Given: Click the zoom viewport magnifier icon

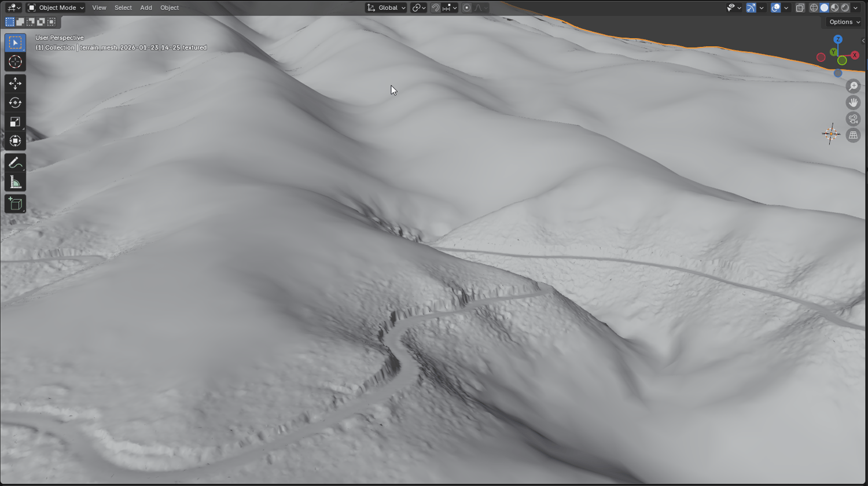Looking at the screenshot, I should [853, 86].
